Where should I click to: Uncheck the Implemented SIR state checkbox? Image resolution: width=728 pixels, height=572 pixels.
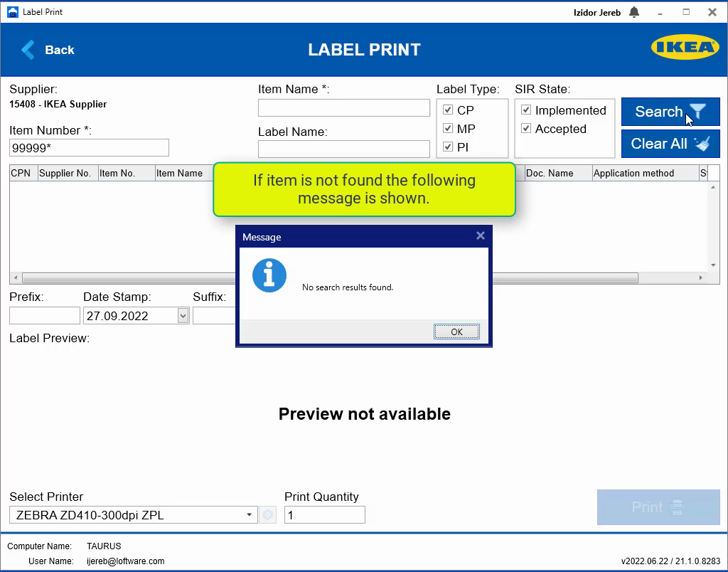tap(526, 110)
